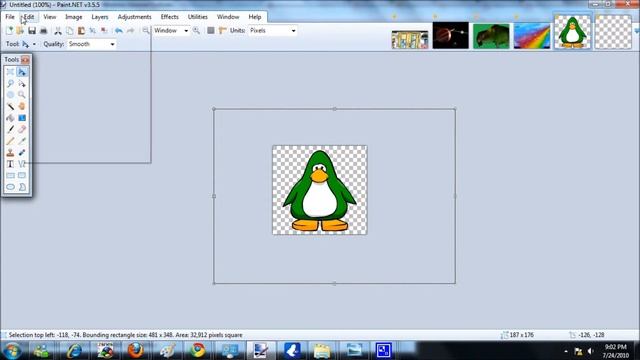Select the Pan hand tool
Screen dimensions: 640x360
(22, 106)
